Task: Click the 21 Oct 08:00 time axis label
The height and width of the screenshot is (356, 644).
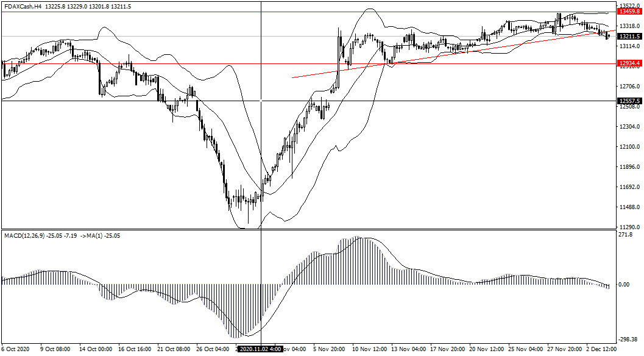Action: click(x=174, y=349)
